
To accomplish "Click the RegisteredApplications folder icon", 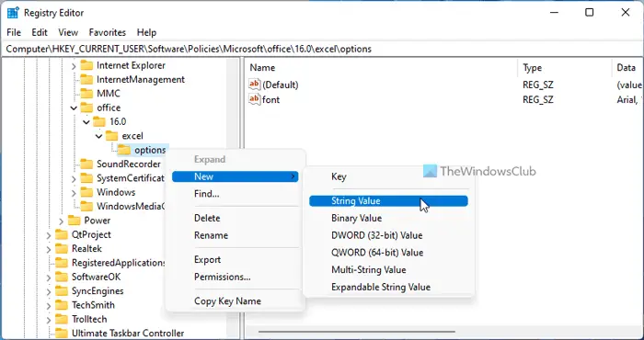I will point(62,263).
